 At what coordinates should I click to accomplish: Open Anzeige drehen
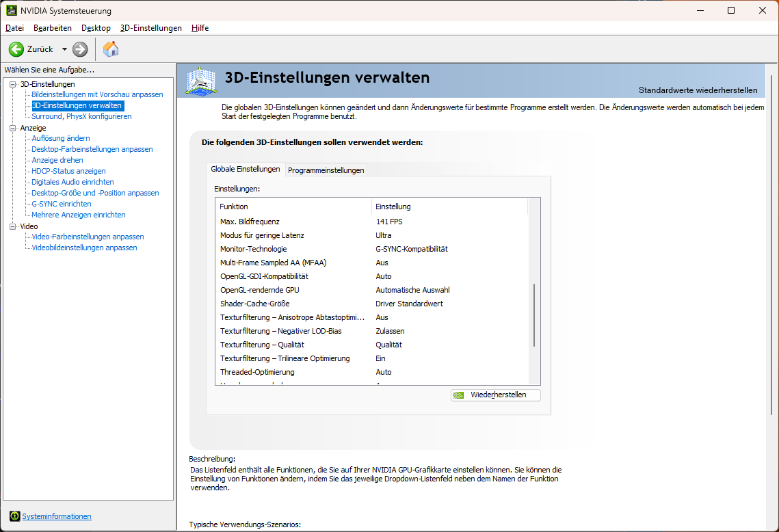point(57,160)
